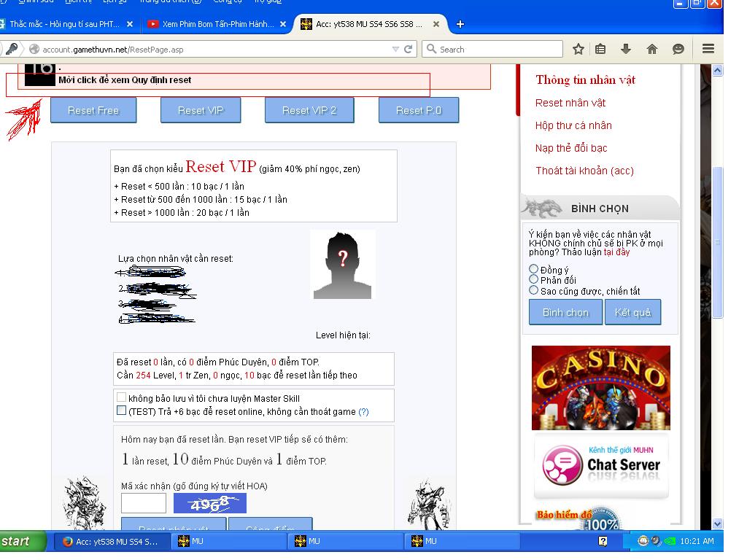Viewport: 747px width, 560px height.
Task: Click the green network tray icon
Action: click(x=670, y=541)
